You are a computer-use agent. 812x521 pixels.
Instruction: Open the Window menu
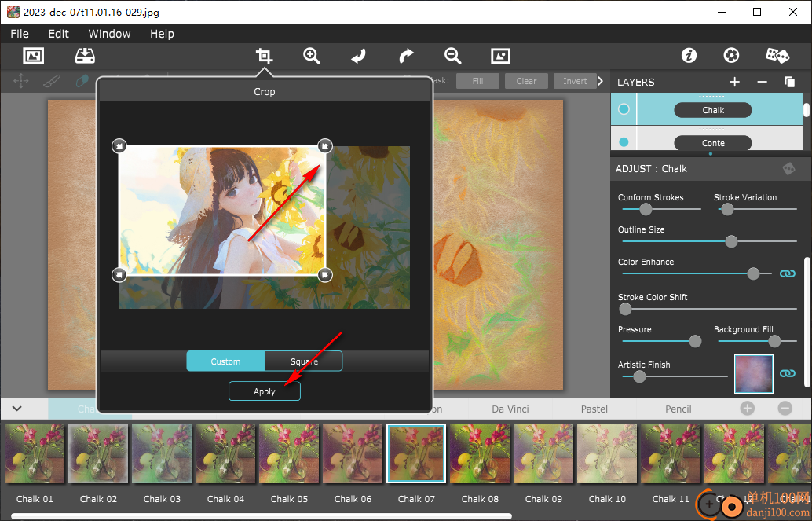point(109,34)
